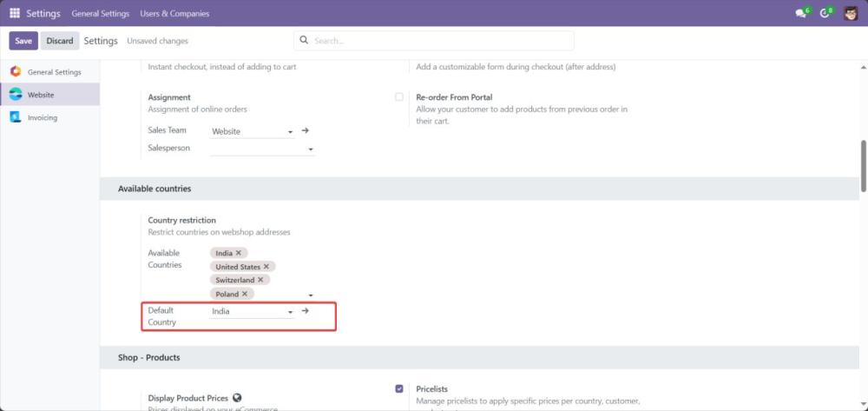Remove United States country tag

[x=266, y=267]
